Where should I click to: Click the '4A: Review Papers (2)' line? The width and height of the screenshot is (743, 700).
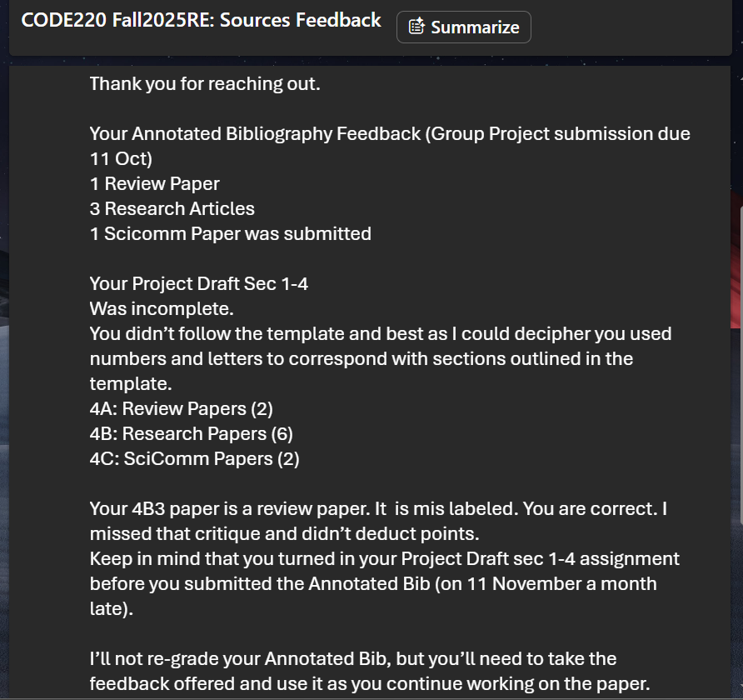(x=181, y=408)
